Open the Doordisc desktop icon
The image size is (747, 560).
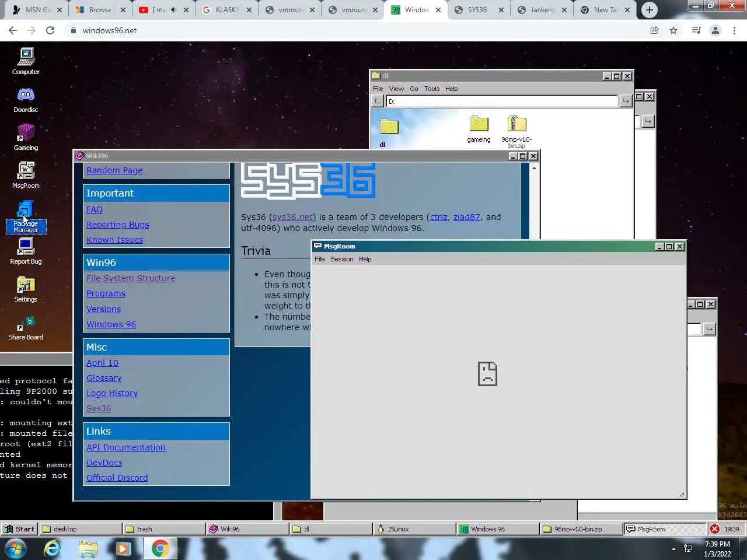coord(26,100)
